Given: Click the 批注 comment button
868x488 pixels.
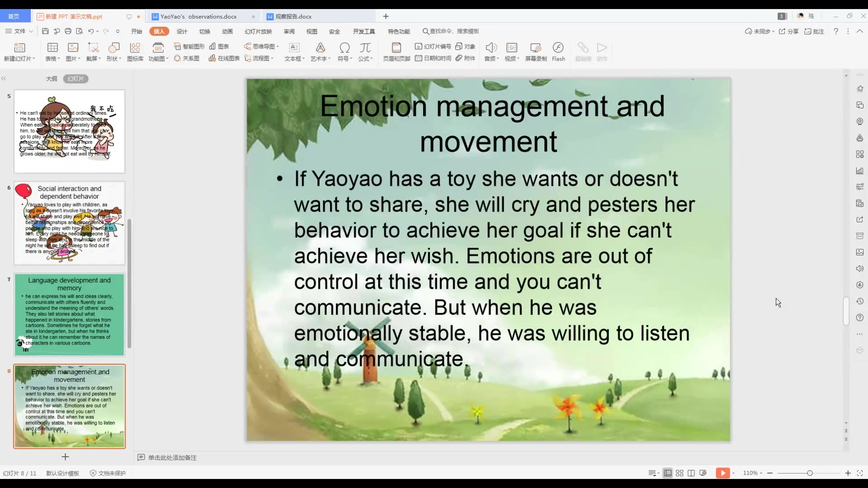Looking at the screenshot, I should point(814,31).
